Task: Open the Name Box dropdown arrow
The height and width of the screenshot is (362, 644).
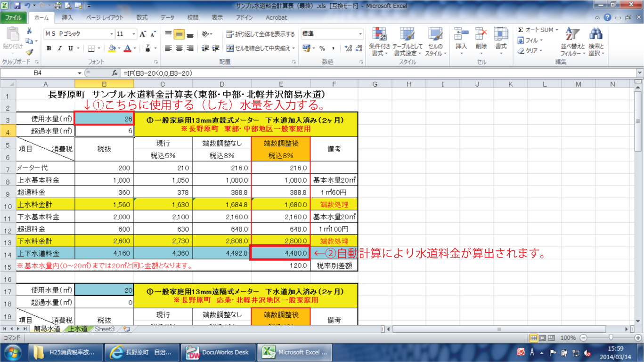Action: (79, 73)
